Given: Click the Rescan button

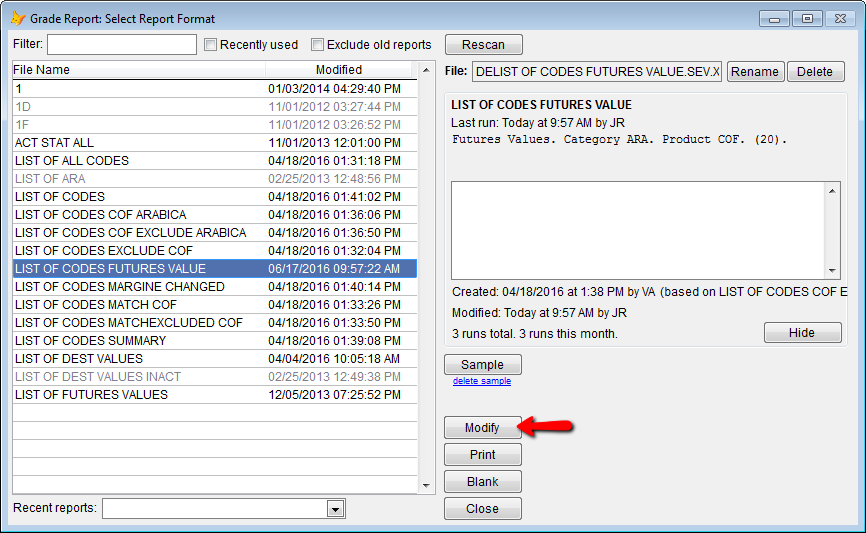Looking at the screenshot, I should 483,45.
